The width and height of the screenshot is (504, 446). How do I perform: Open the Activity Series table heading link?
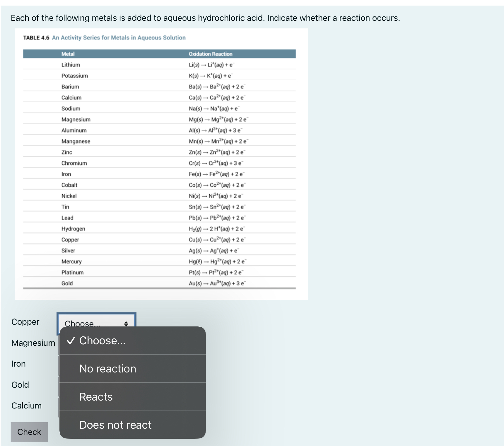118,38
